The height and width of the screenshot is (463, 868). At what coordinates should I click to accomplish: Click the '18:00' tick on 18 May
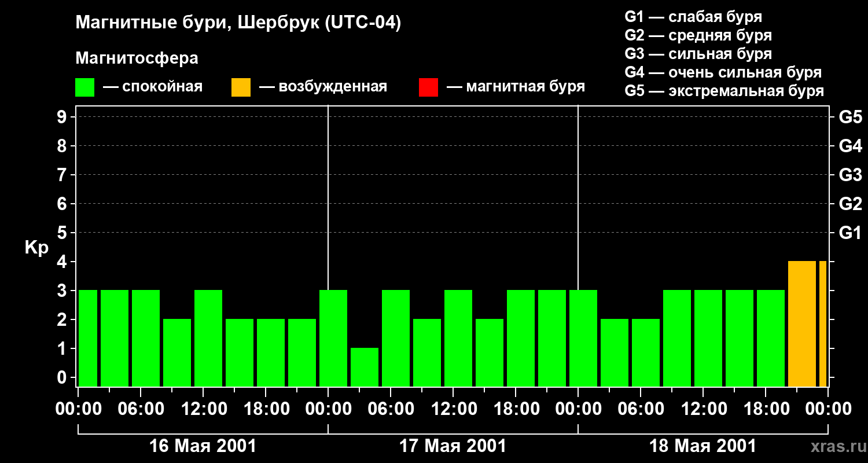point(766,410)
